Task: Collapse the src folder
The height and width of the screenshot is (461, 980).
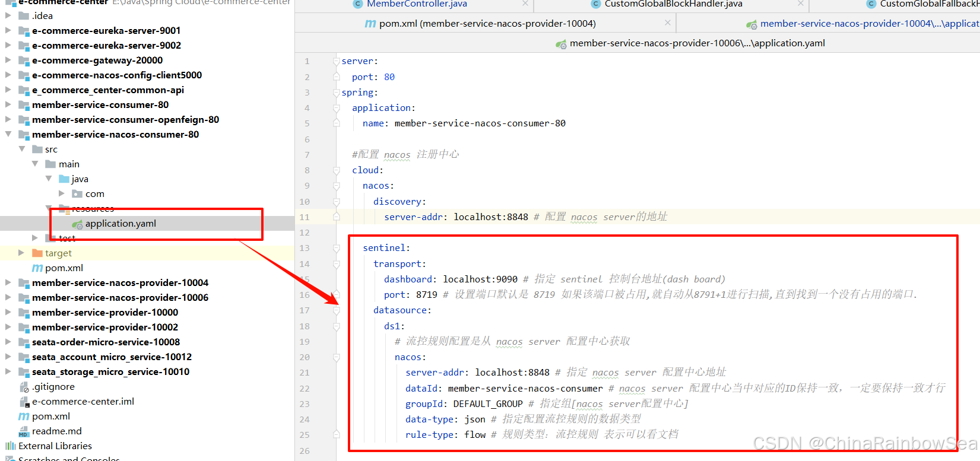Action: (x=22, y=149)
